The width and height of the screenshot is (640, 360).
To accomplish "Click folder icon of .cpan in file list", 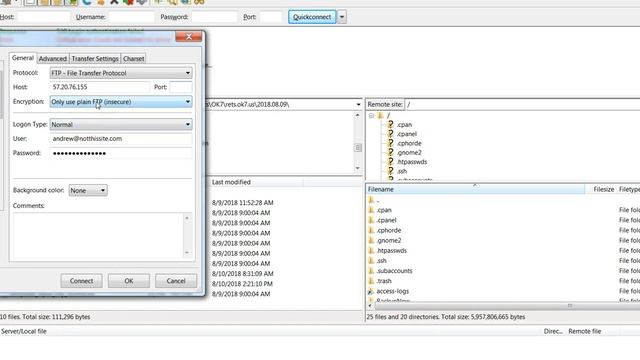I will [371, 210].
